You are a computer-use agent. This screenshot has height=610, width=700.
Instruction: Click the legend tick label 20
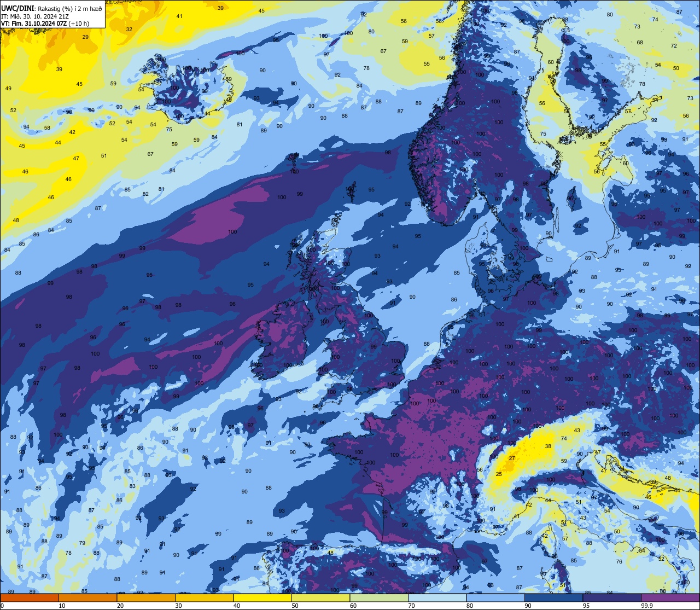[120, 606]
